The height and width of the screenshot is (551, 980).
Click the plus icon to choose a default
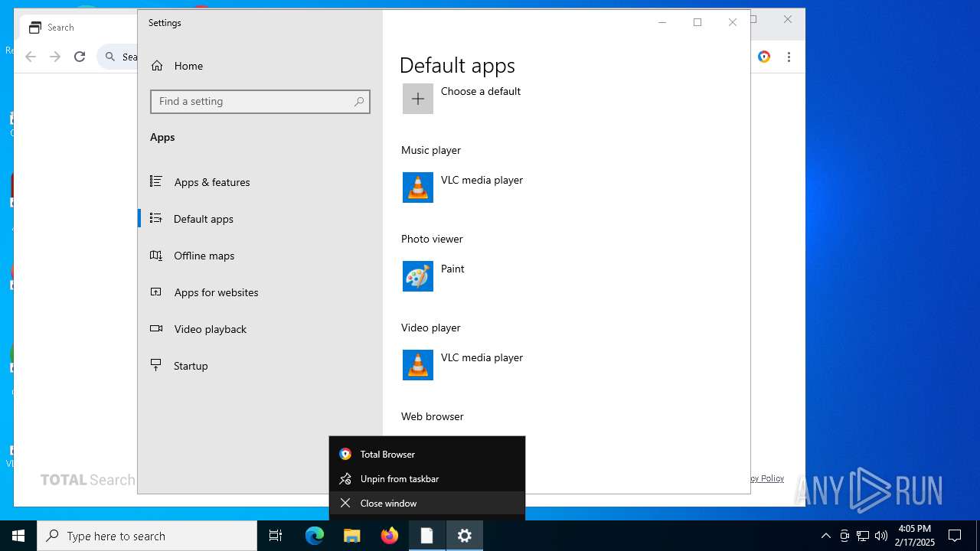418,99
